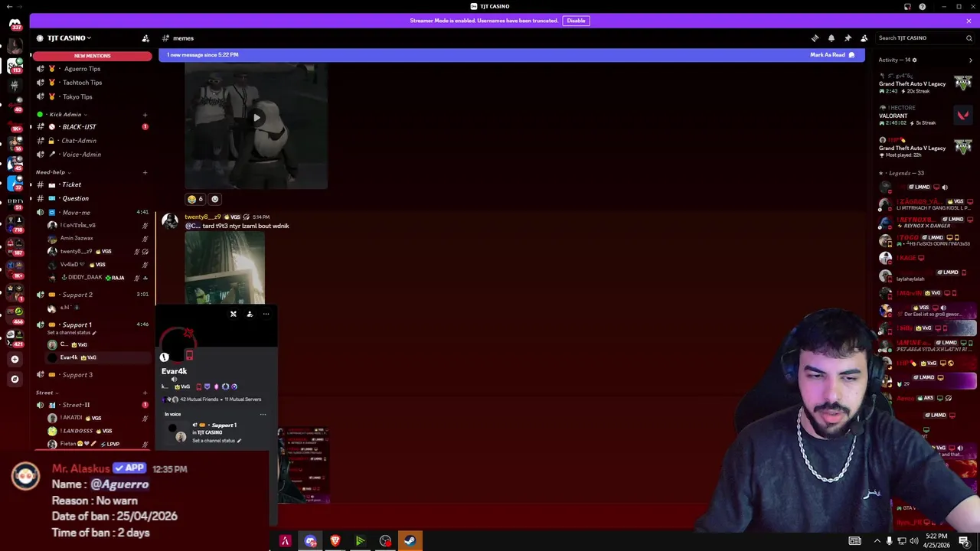Screen dimensions: 980x551
Task: Show hidden tray icons chevron
Action: pyautogui.click(x=877, y=541)
